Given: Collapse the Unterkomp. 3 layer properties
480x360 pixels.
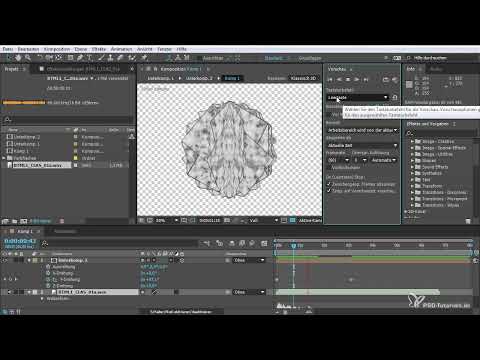Looking at the screenshot, I should pos(29,260).
